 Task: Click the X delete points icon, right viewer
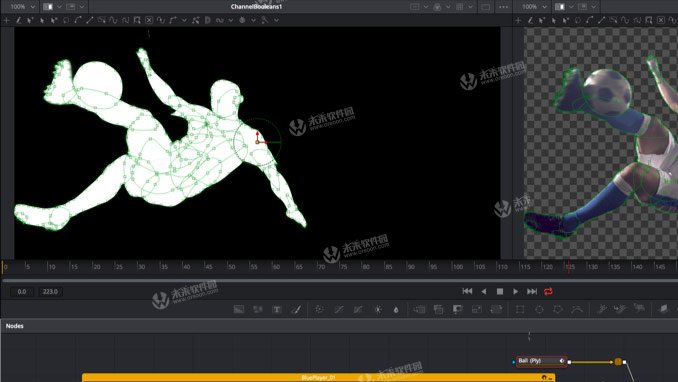click(x=661, y=20)
